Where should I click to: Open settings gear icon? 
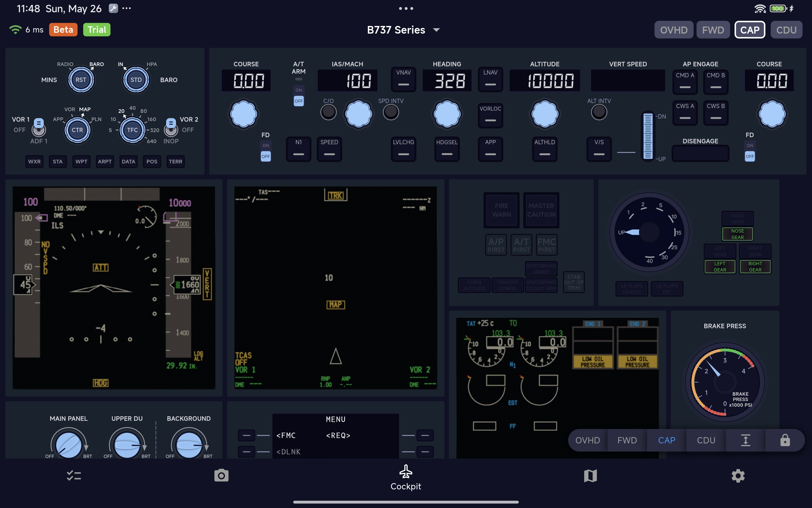click(x=738, y=476)
